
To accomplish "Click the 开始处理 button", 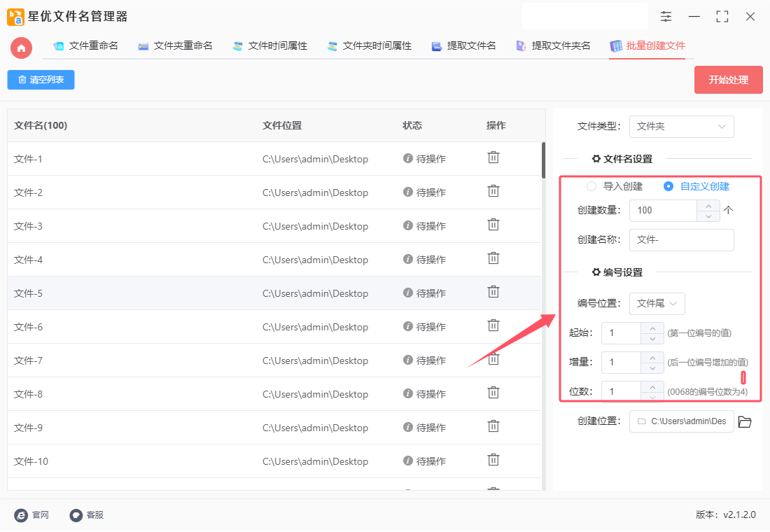I will [x=728, y=80].
